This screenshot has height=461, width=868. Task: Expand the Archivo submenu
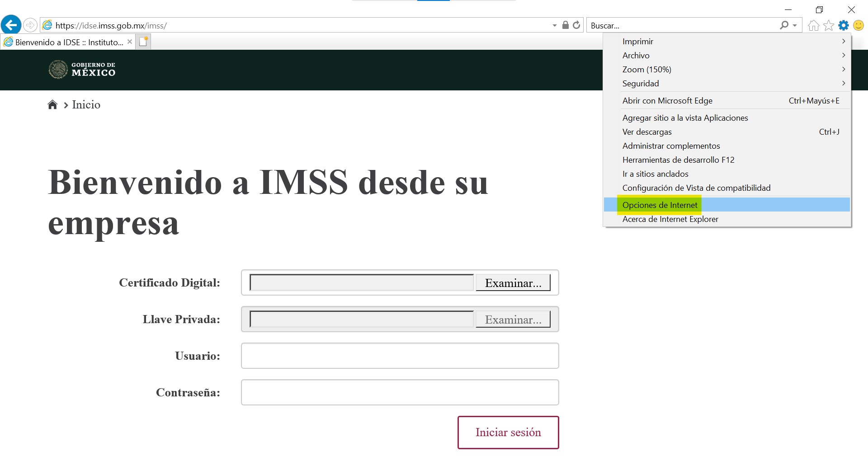(727, 55)
